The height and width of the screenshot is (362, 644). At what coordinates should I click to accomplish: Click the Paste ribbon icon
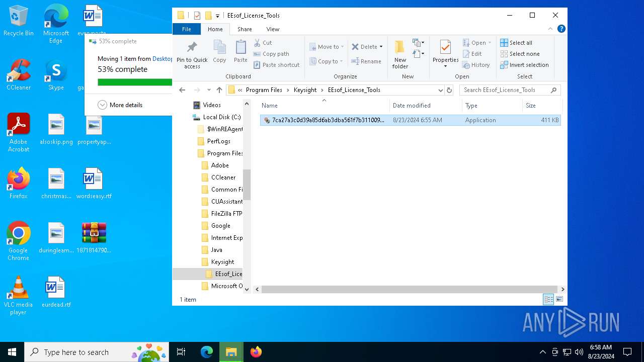tap(240, 52)
